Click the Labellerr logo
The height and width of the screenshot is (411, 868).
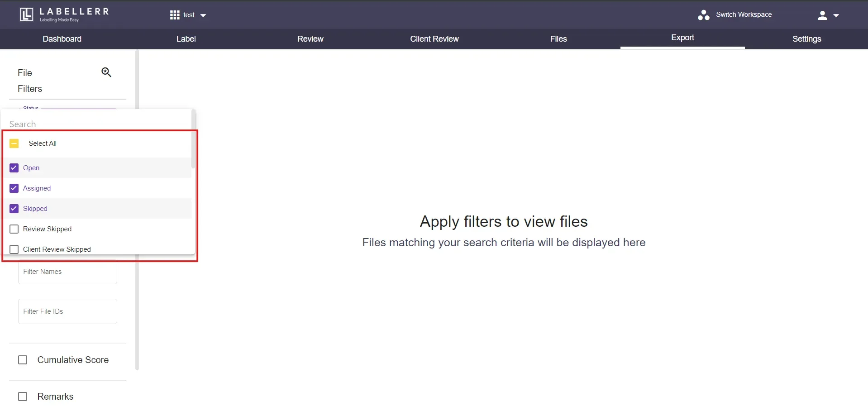click(x=64, y=14)
